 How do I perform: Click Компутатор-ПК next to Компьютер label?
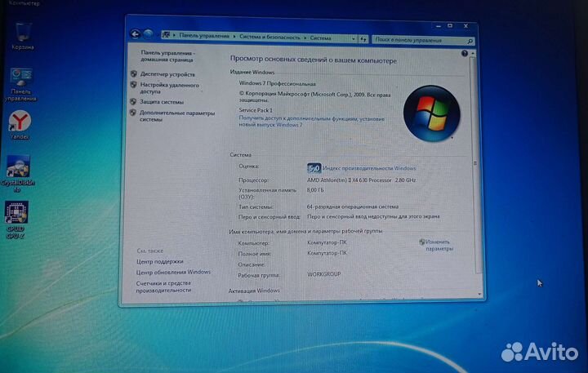click(327, 242)
